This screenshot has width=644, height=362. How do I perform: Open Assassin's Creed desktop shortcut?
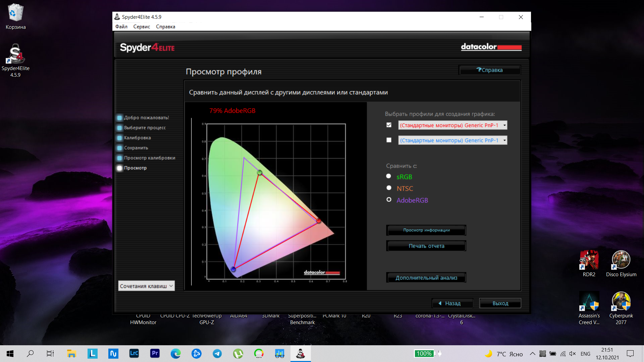click(589, 308)
